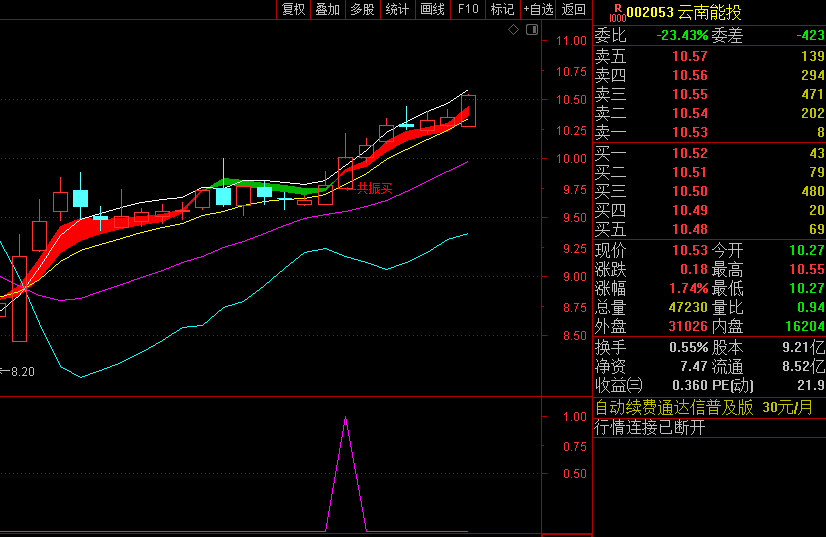Click the PE(动) value 21.9
826x537 pixels.
coord(811,386)
